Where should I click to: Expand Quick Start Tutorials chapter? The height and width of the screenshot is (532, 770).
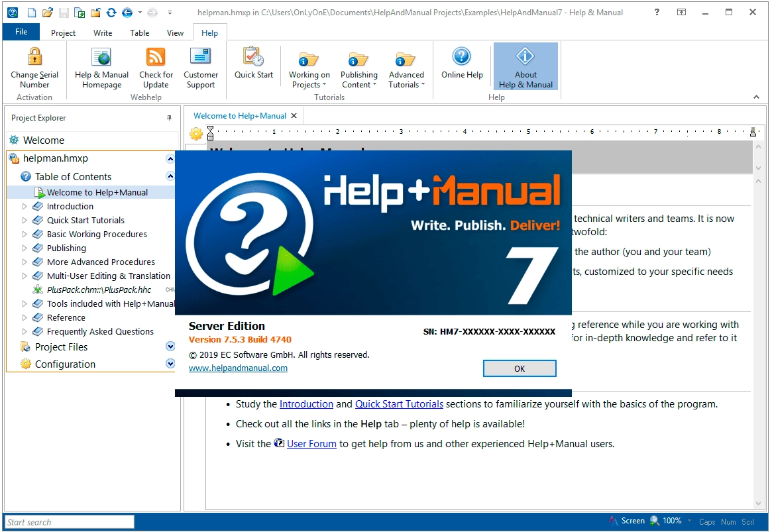pos(25,221)
